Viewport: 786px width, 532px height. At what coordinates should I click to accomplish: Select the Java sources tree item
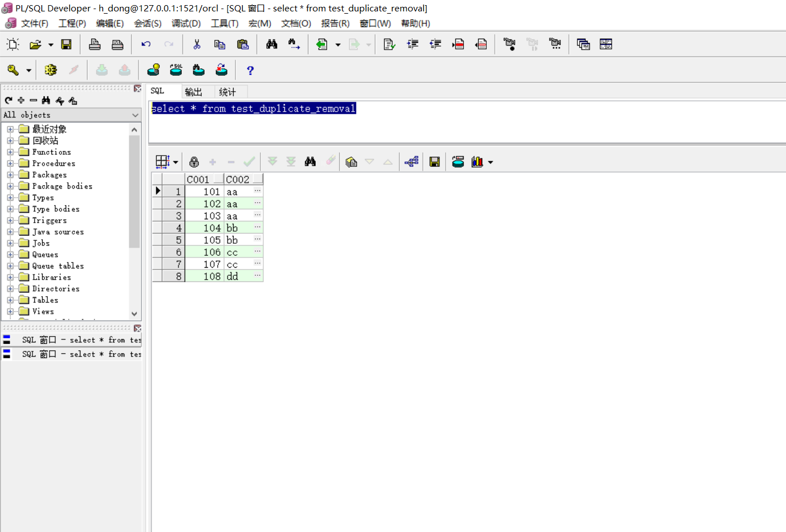[x=58, y=232]
